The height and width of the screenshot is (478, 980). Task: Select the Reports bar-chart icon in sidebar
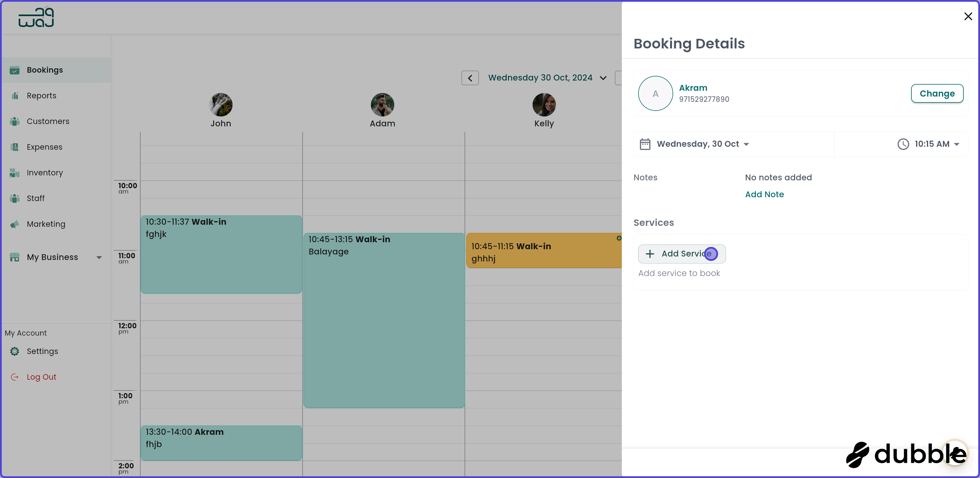tap(15, 95)
